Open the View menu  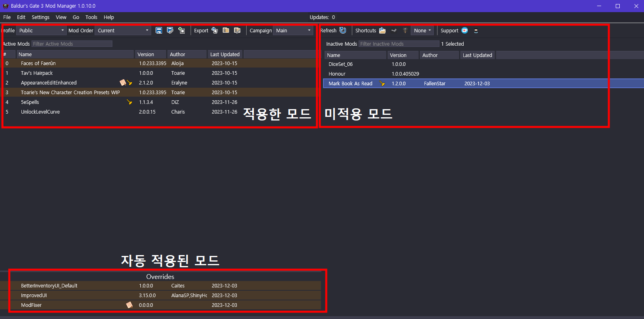pos(61,17)
